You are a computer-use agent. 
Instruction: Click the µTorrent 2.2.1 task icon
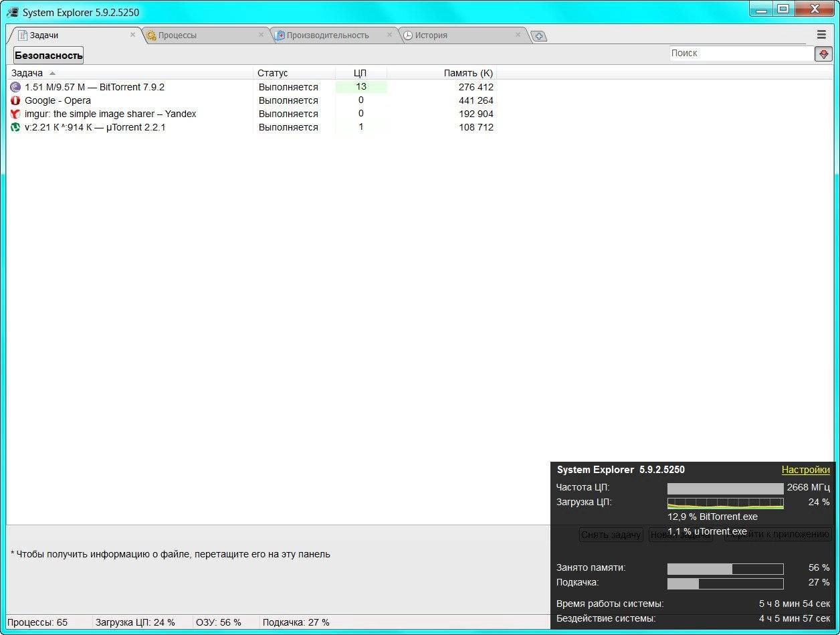coord(15,127)
